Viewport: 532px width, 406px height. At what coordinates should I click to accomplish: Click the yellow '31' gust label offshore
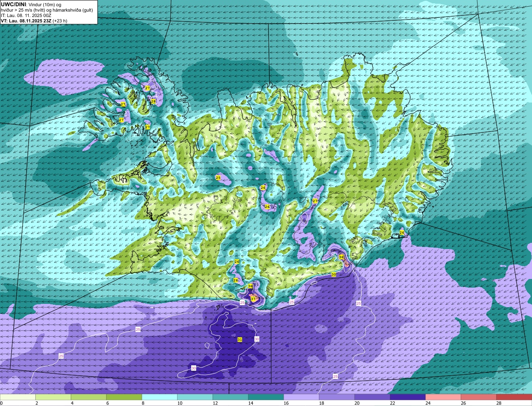[240, 340]
